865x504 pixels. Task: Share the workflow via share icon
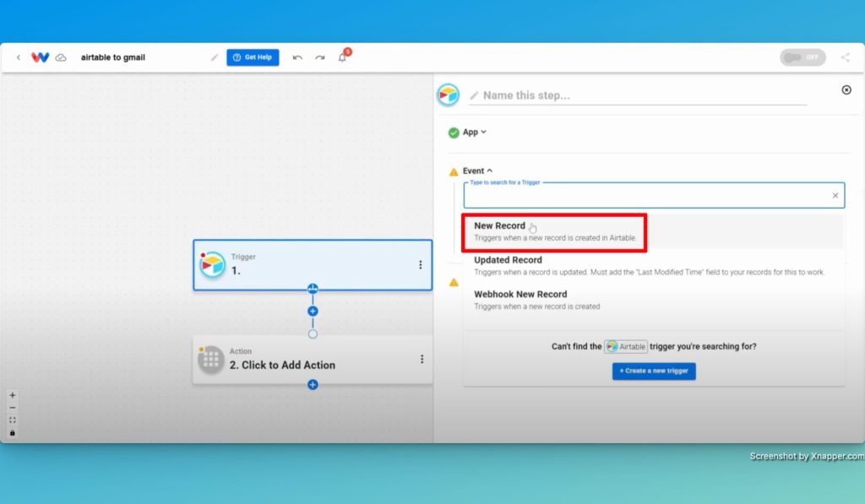(x=845, y=57)
